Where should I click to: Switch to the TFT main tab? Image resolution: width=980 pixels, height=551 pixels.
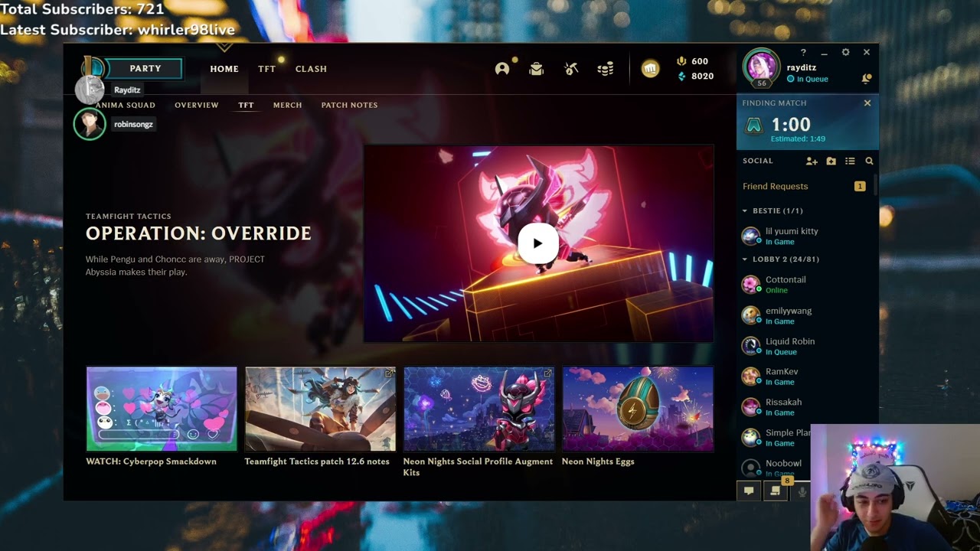pos(266,69)
